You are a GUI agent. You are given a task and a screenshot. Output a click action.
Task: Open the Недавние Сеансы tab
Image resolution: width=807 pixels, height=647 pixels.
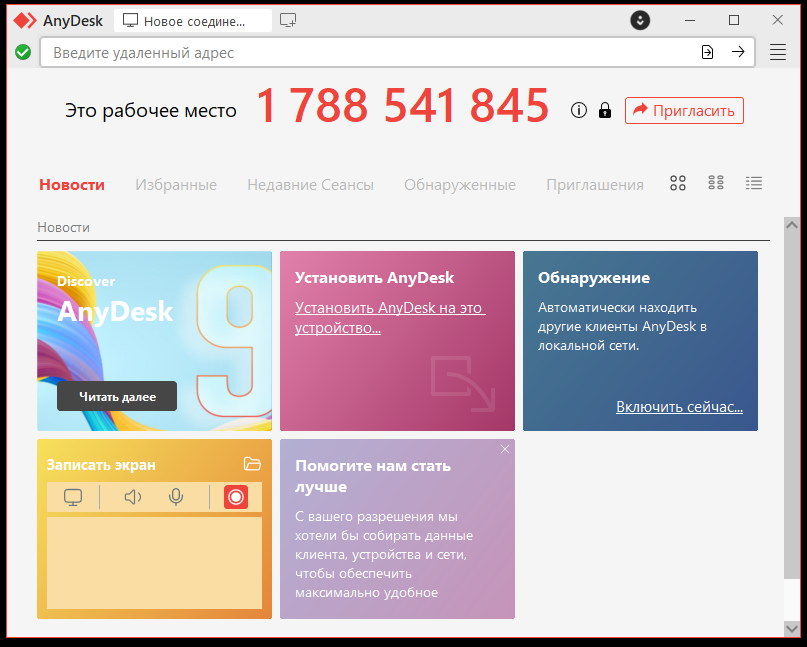point(310,185)
